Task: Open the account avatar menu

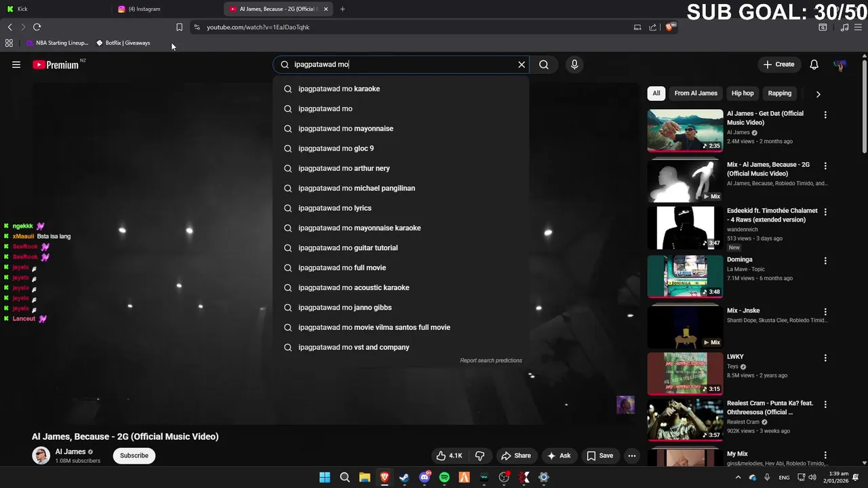Action: tap(840, 64)
